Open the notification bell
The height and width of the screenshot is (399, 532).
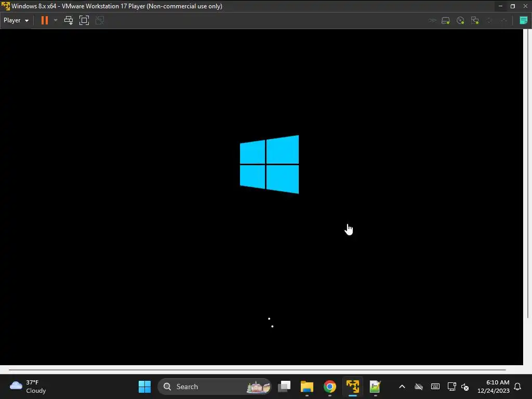click(x=517, y=387)
